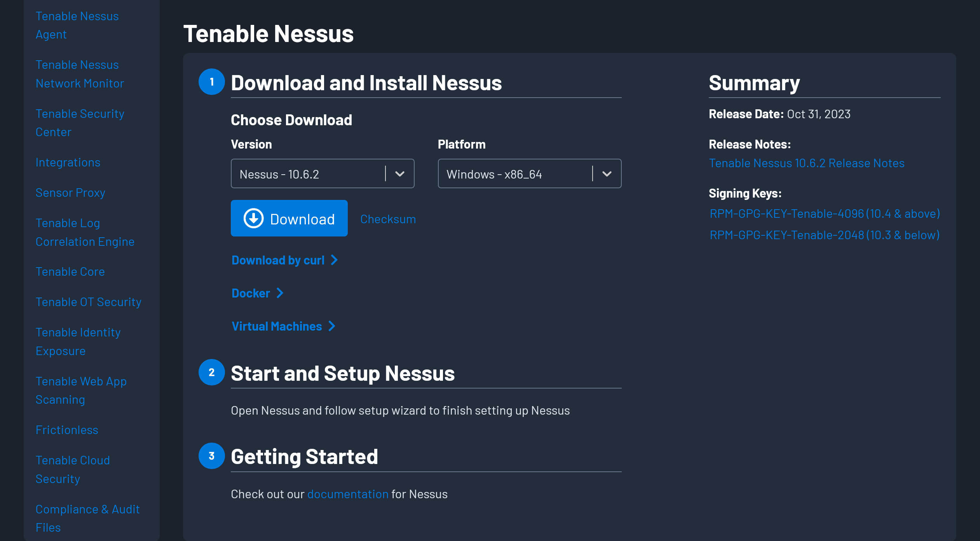This screenshot has width=980, height=541.
Task: Open Compliance & Audit Files in the sidebar
Action: pos(87,518)
